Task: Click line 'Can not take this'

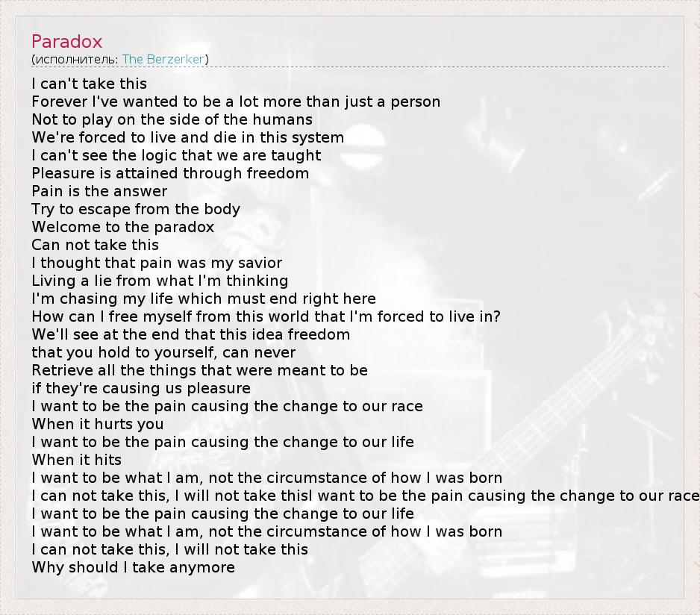Action: [95, 245]
